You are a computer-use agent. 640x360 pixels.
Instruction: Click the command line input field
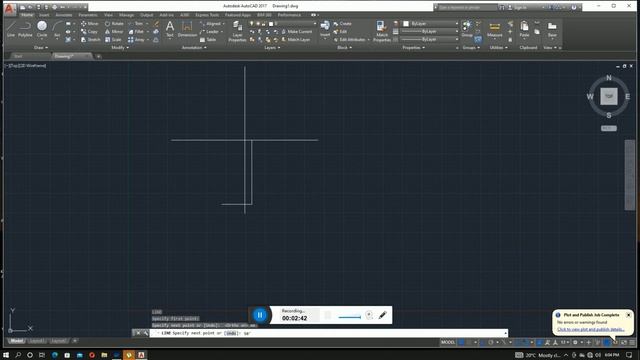[329, 333]
